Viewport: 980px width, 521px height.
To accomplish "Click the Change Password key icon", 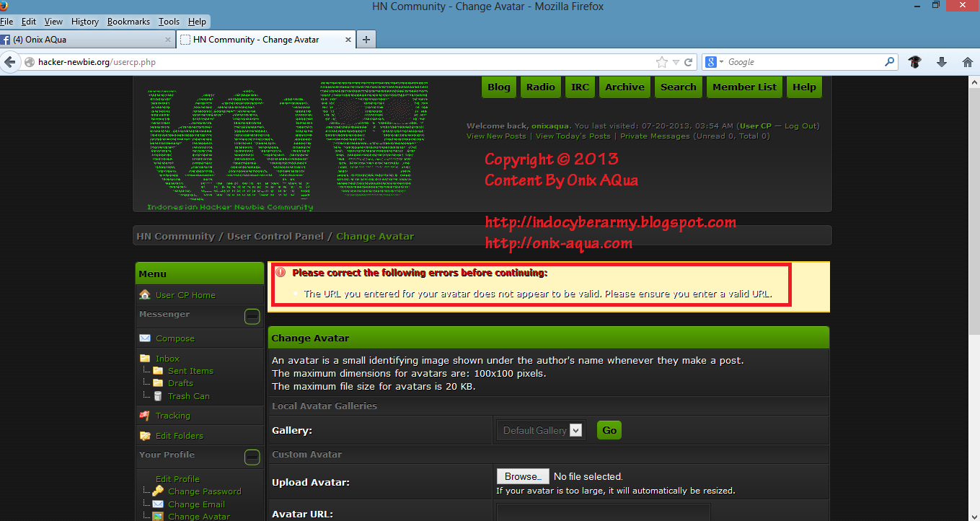I will click(158, 491).
